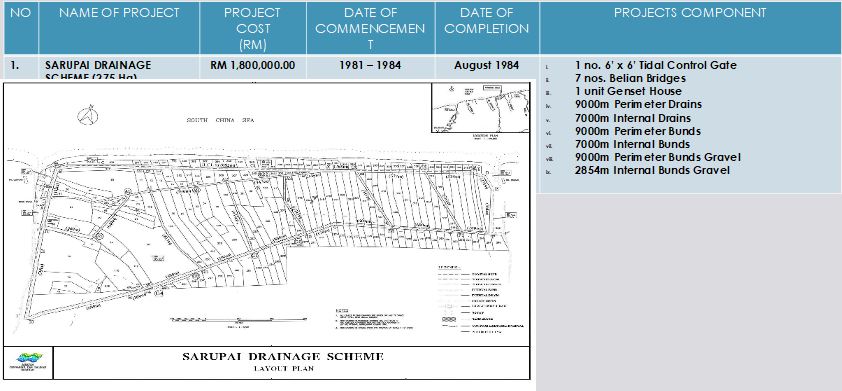
Task: Select the NAME OF PROJECT column header
Action: [x=119, y=28]
